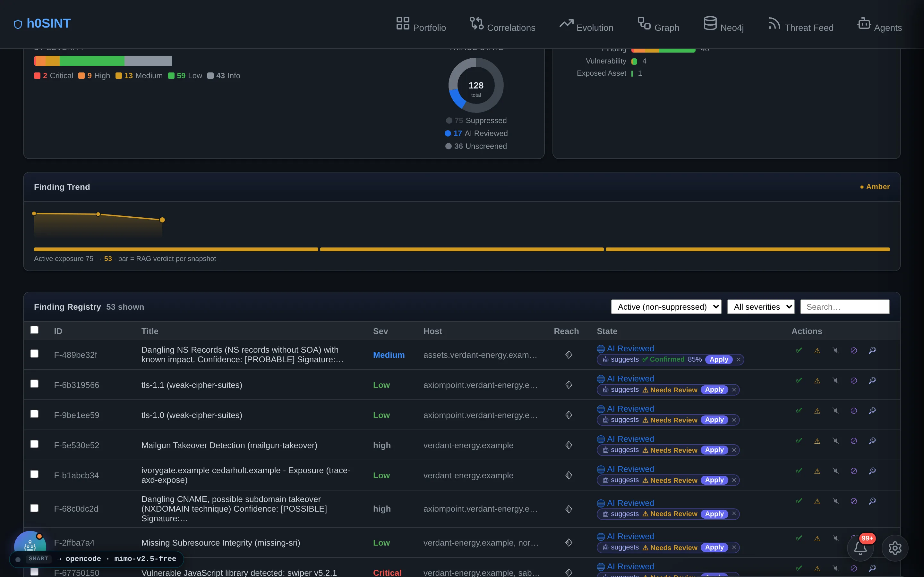The height and width of the screenshot is (577, 924).
Task: Open settings via the gear icon
Action: (895, 548)
